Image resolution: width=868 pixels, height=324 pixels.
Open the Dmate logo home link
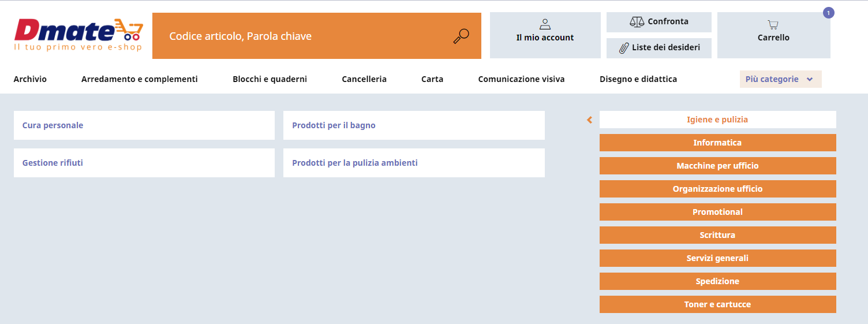click(78, 35)
